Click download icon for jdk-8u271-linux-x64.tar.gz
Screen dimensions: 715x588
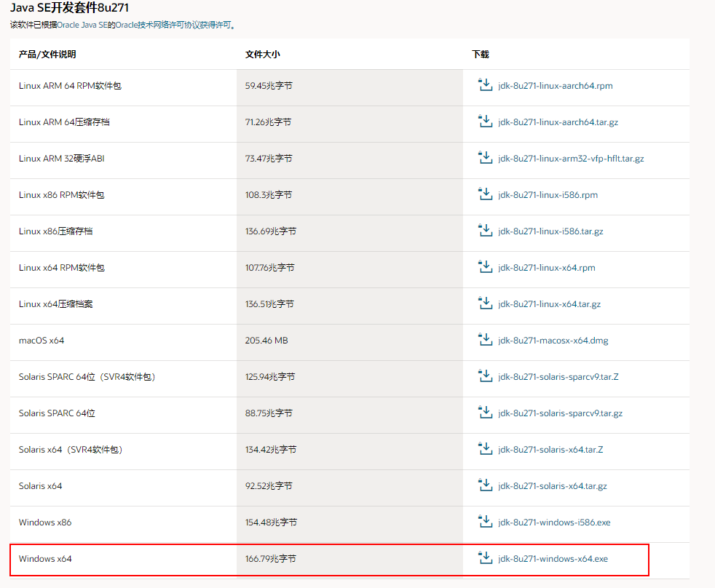pos(485,303)
